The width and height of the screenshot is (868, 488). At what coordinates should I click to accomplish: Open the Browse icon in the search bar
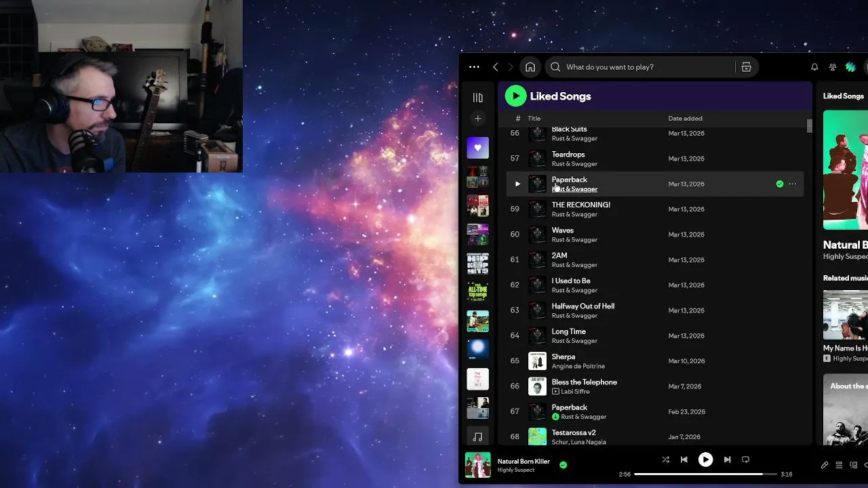746,67
